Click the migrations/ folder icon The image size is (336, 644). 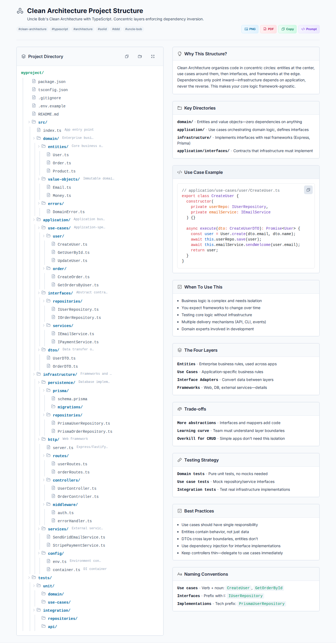pyautogui.click(x=53, y=407)
